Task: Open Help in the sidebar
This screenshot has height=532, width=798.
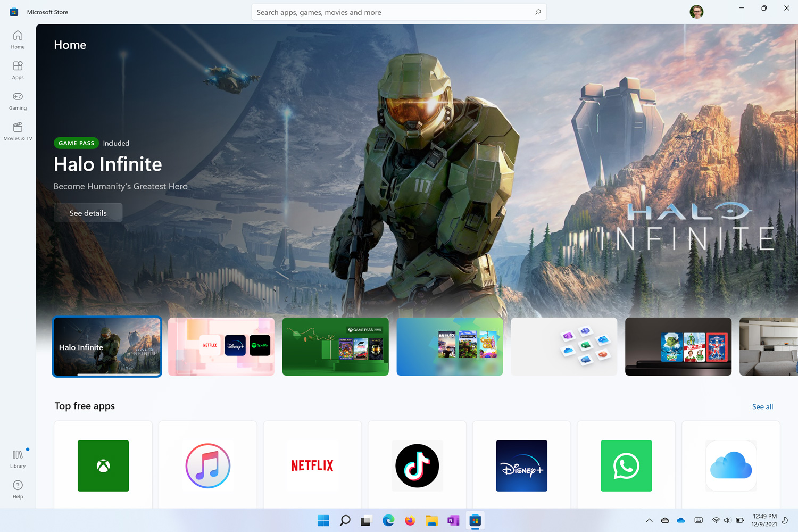Action: (x=18, y=489)
